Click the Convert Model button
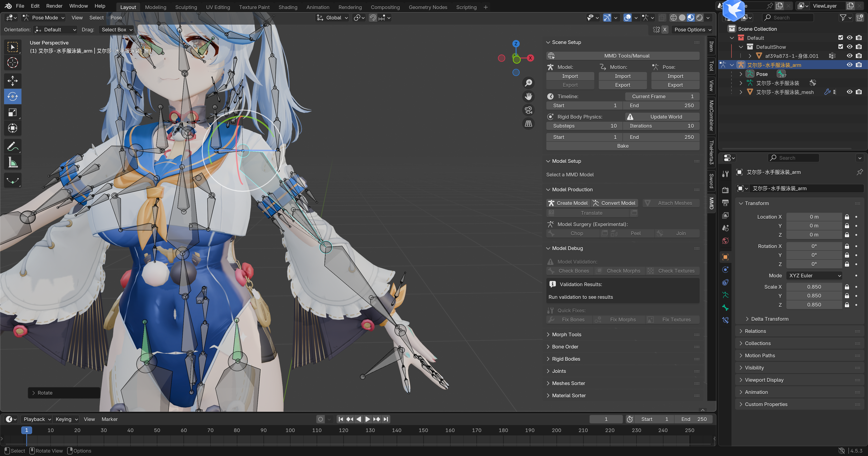This screenshot has height=456, width=868. coord(615,203)
